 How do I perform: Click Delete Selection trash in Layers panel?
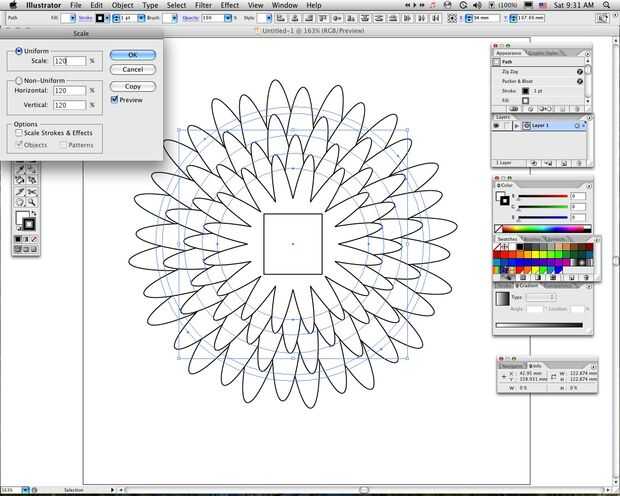pyautogui.click(x=579, y=163)
